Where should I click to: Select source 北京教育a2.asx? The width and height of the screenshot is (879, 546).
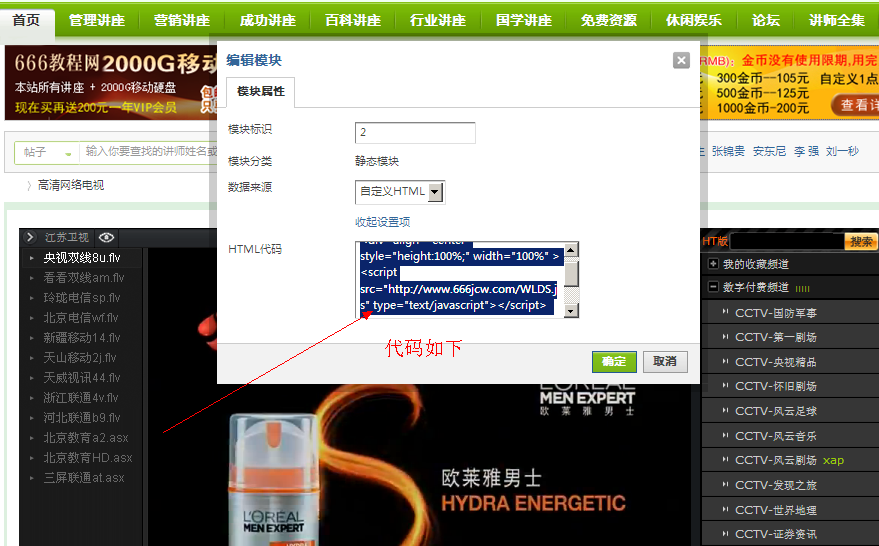[x=86, y=438]
